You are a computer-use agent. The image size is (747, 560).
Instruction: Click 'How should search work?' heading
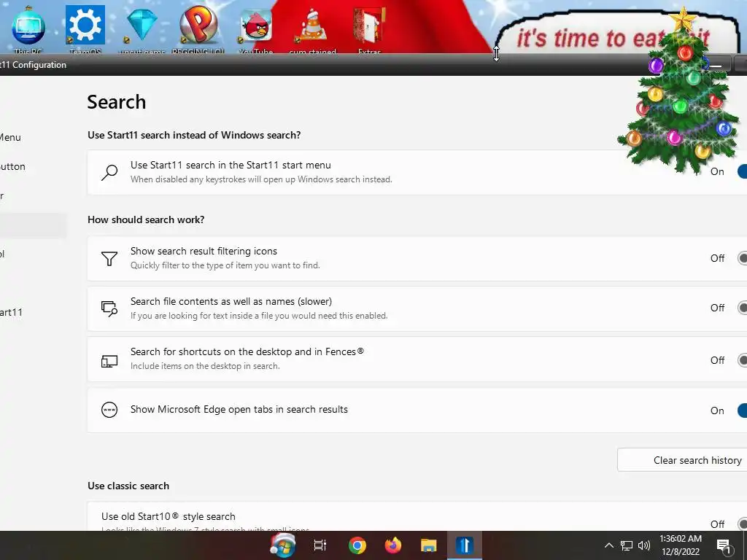pyautogui.click(x=146, y=219)
